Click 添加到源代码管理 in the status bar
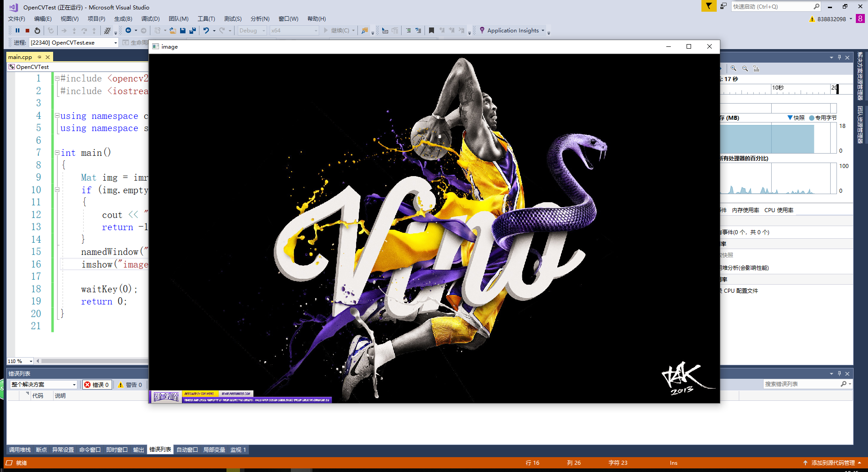 [833, 463]
